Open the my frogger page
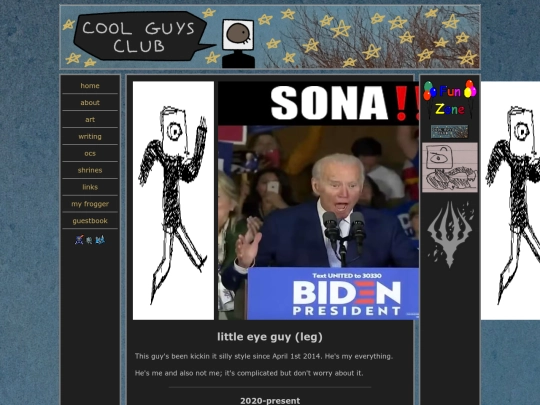The width and height of the screenshot is (540, 405). (90, 204)
